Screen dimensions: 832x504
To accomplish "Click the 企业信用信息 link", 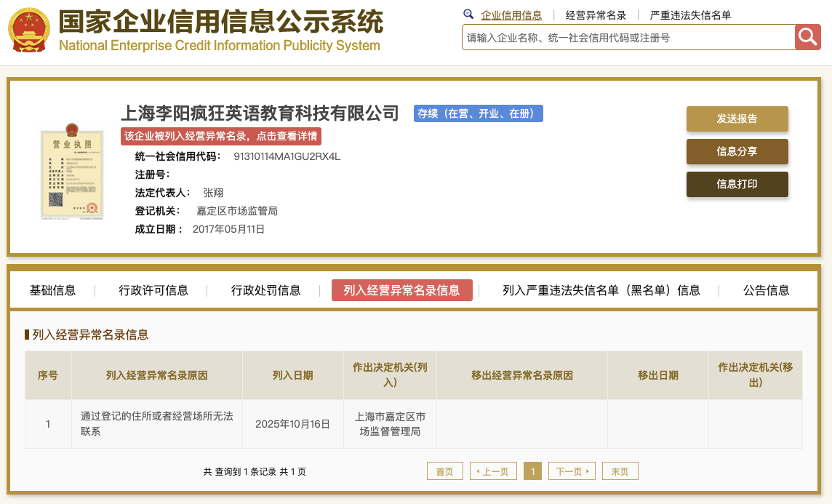I will pyautogui.click(x=511, y=14).
